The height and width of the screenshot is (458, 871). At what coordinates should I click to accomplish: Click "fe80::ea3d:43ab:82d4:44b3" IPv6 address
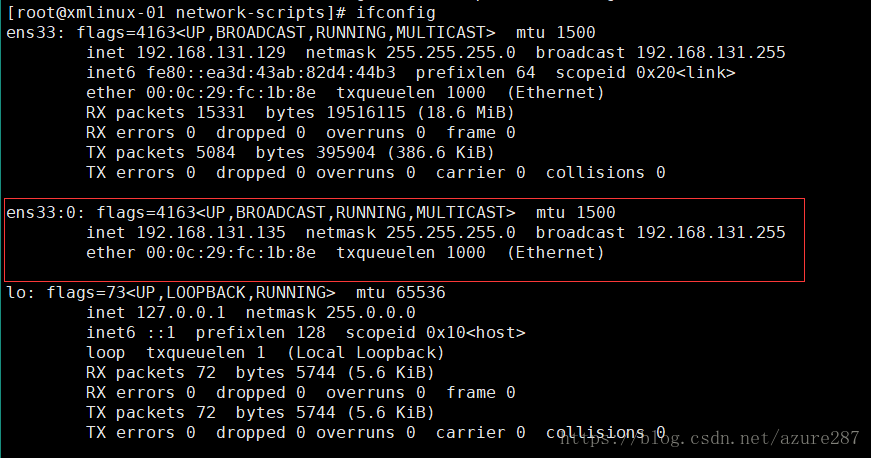point(271,72)
